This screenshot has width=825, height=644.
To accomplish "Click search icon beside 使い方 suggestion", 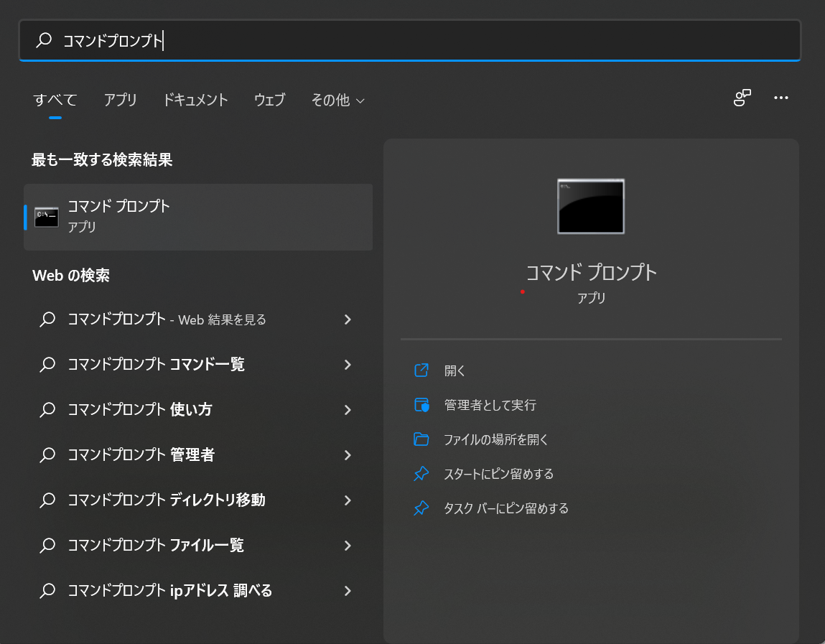I will (47, 410).
